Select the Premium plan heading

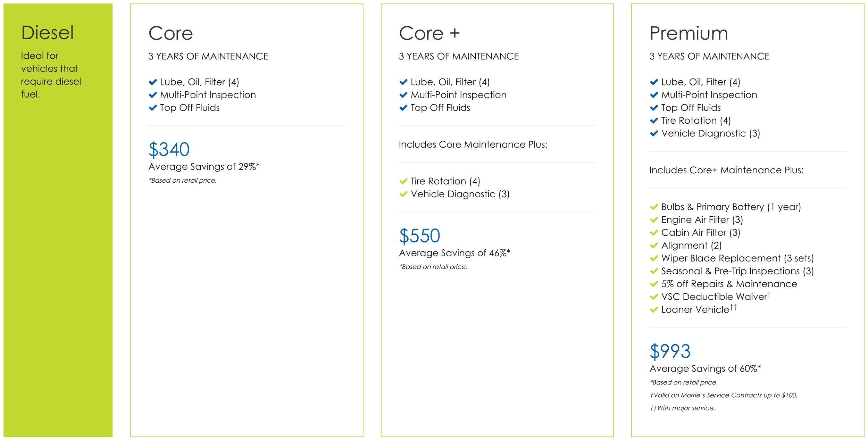[x=688, y=33]
